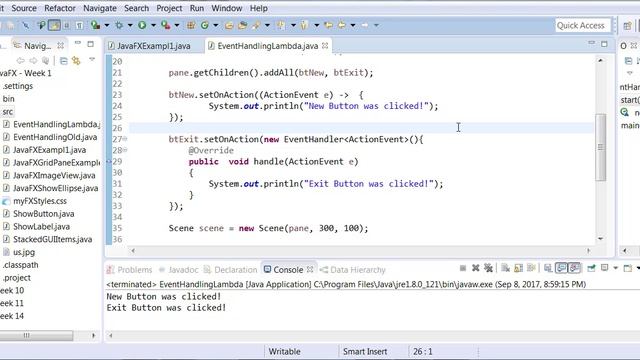The image size is (640, 360).
Task: Switch to the Declaration tab
Action: [231, 270]
